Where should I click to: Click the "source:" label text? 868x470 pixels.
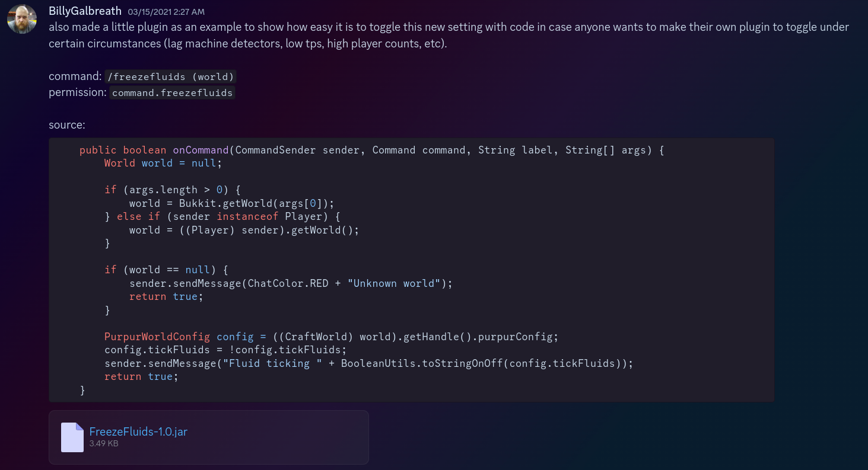(x=67, y=125)
